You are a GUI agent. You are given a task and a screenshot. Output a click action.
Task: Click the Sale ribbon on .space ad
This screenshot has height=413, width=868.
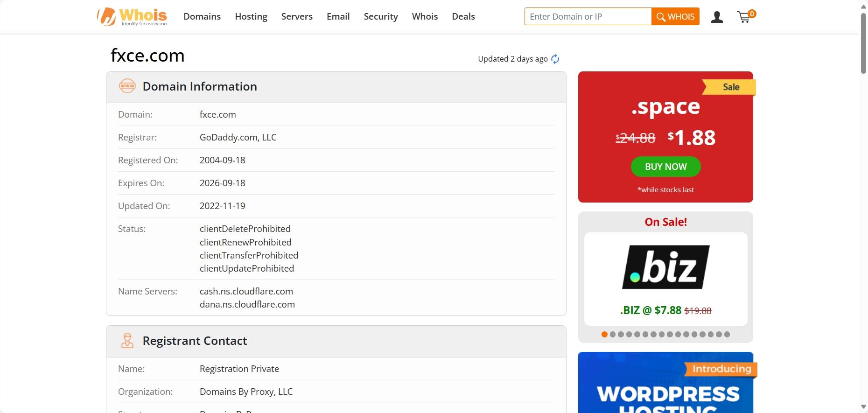click(x=730, y=87)
